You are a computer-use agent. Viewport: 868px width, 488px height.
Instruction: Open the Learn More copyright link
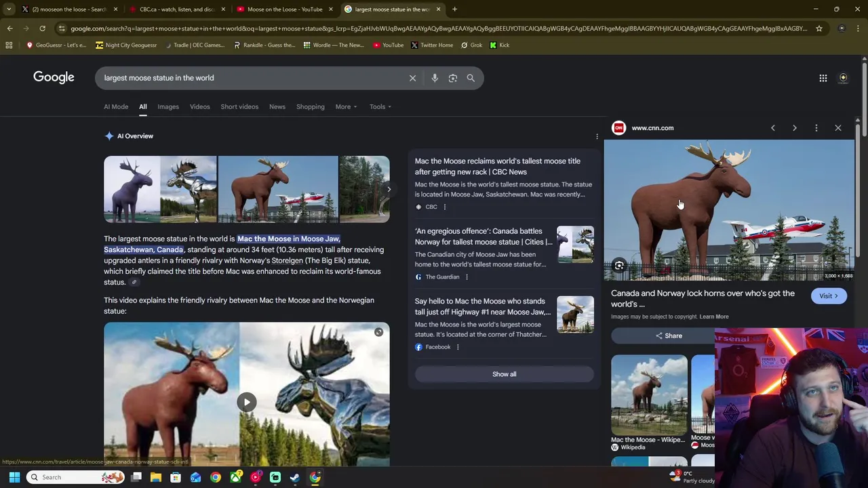coord(714,317)
